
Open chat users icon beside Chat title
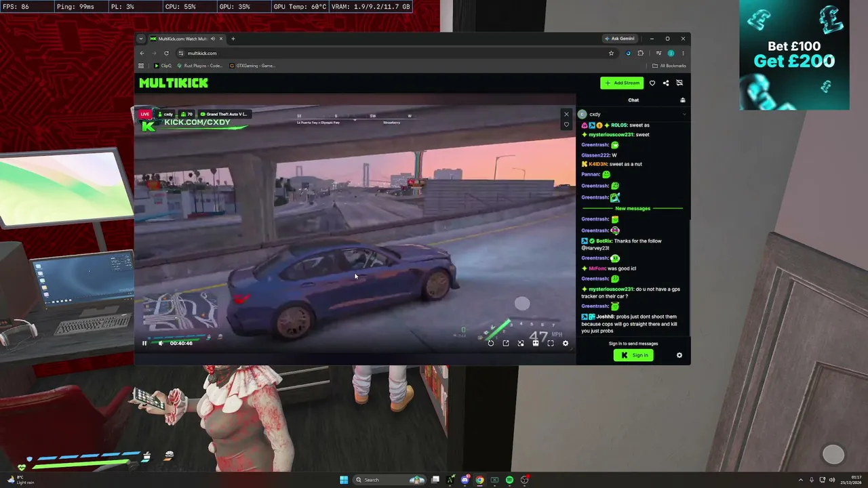pyautogui.click(x=683, y=100)
